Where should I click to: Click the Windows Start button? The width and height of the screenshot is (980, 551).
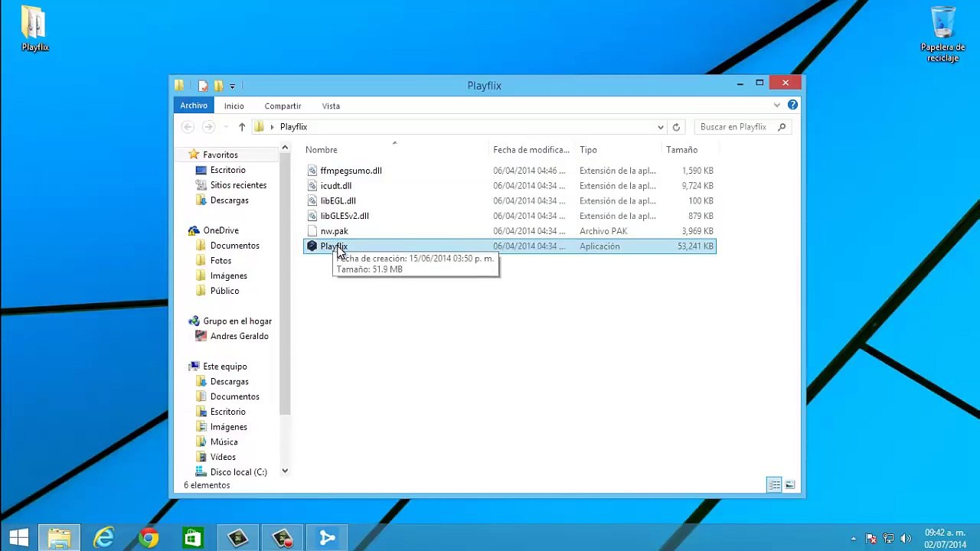point(19,538)
